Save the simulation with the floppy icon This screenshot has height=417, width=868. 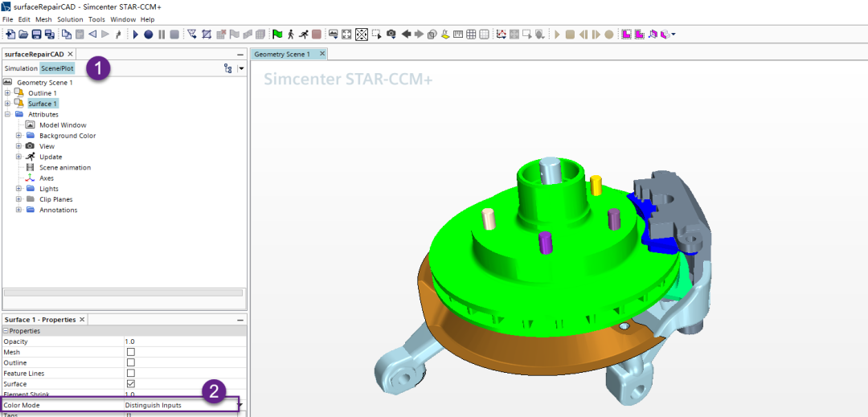(36, 35)
